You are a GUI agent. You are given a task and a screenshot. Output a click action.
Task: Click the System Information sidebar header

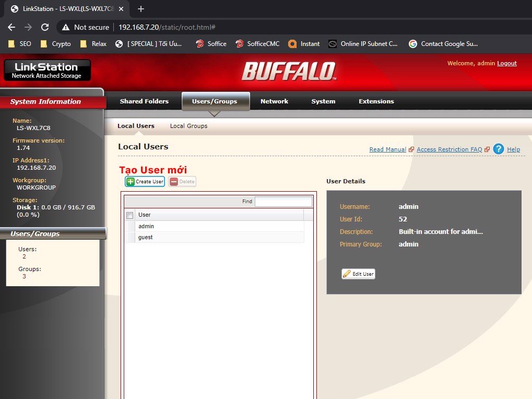point(53,101)
